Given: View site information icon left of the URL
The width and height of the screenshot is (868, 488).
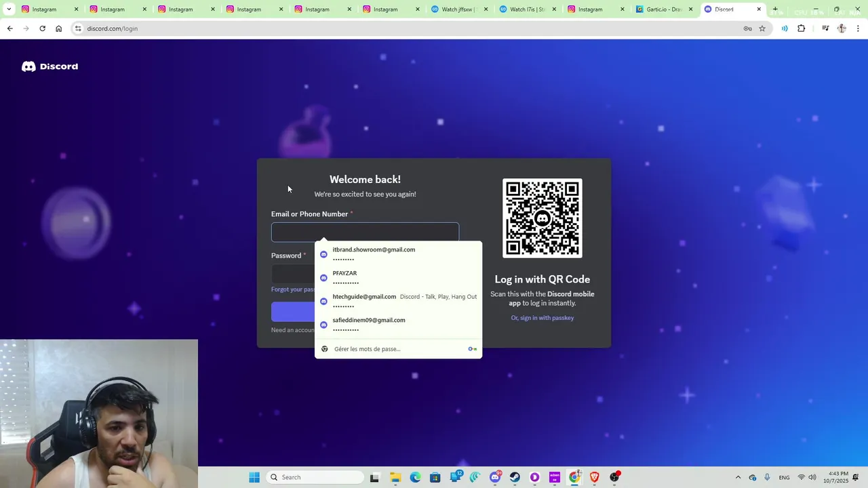Looking at the screenshot, I should 78,28.
